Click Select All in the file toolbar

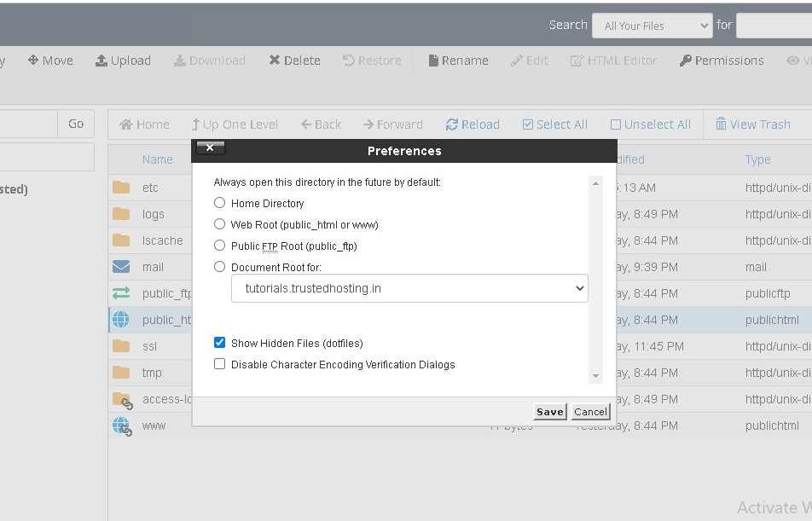[554, 124]
